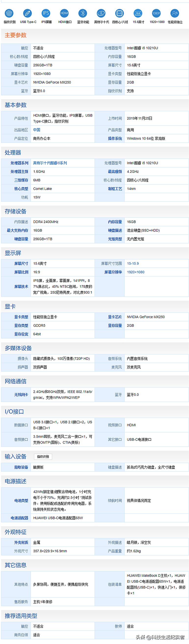Open the 1920×1080 resolution value link
This screenshot has height=644, width=189.
(x=135, y=272)
